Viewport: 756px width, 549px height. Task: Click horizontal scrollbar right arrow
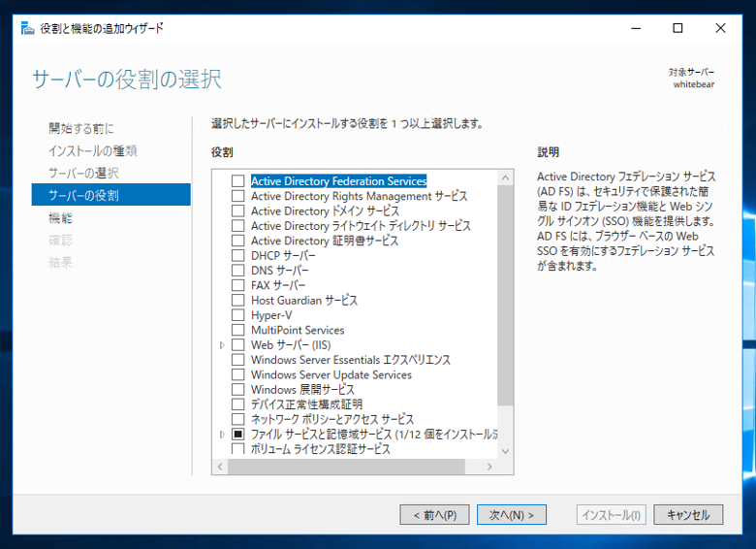[489, 467]
